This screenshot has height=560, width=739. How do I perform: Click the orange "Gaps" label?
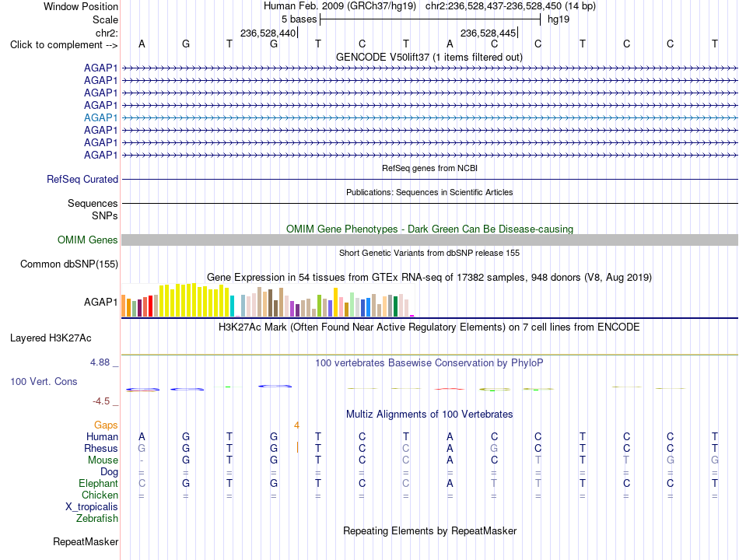[x=106, y=425]
